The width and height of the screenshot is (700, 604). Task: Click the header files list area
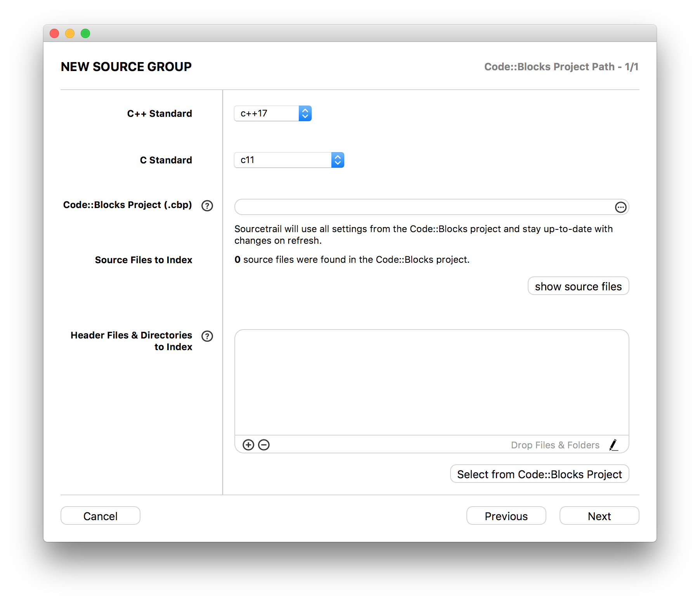(x=431, y=382)
